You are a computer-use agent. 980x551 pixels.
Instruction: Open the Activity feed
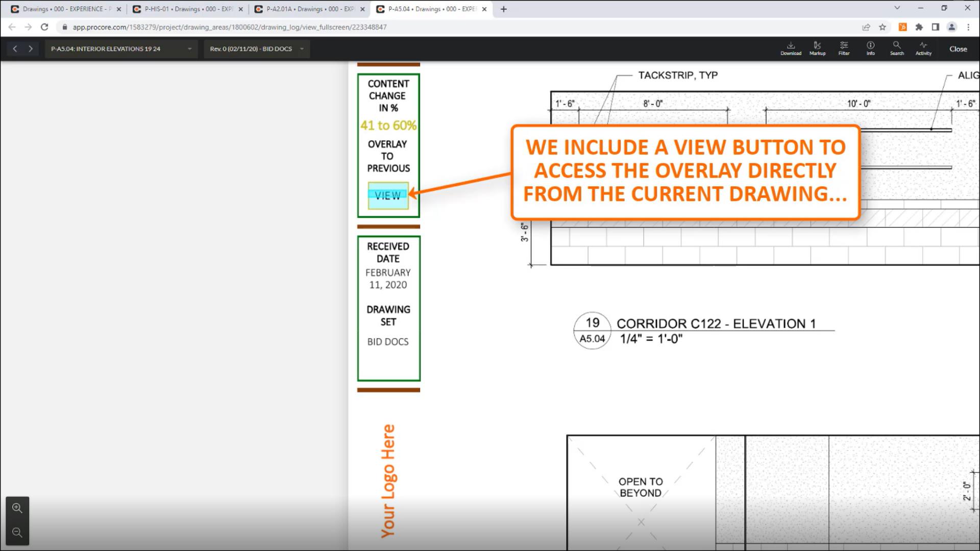923,48
